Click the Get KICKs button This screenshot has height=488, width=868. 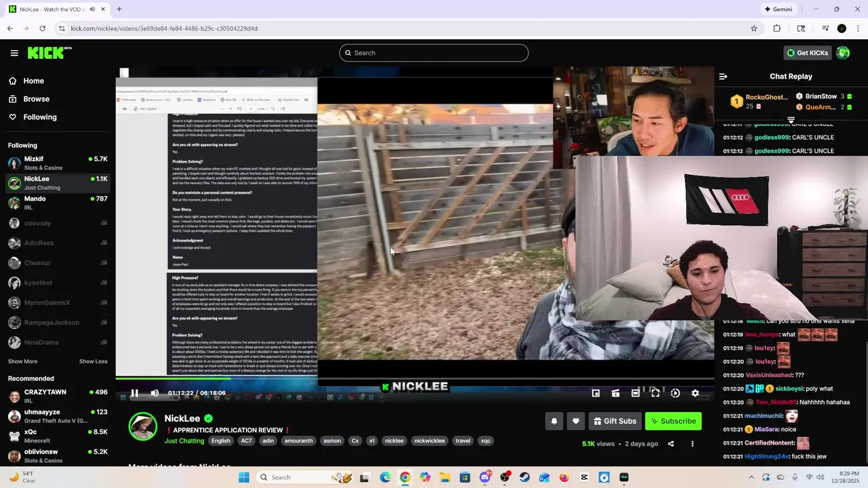808,53
